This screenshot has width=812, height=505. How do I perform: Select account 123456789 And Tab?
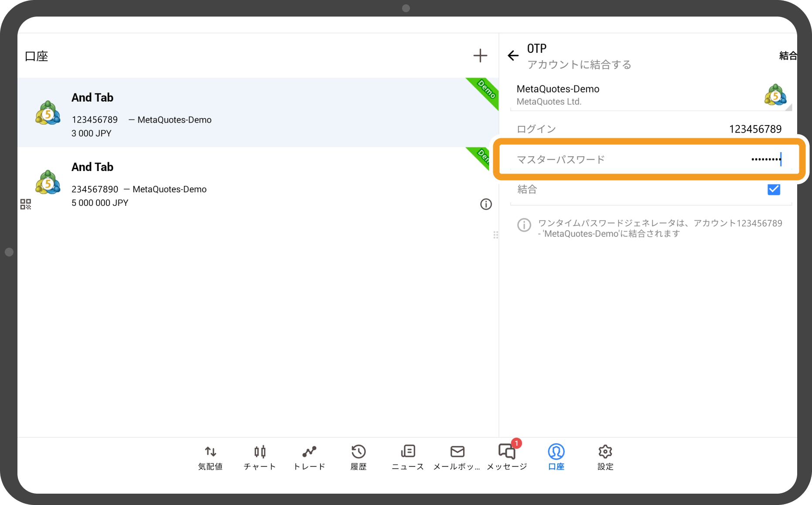258,113
